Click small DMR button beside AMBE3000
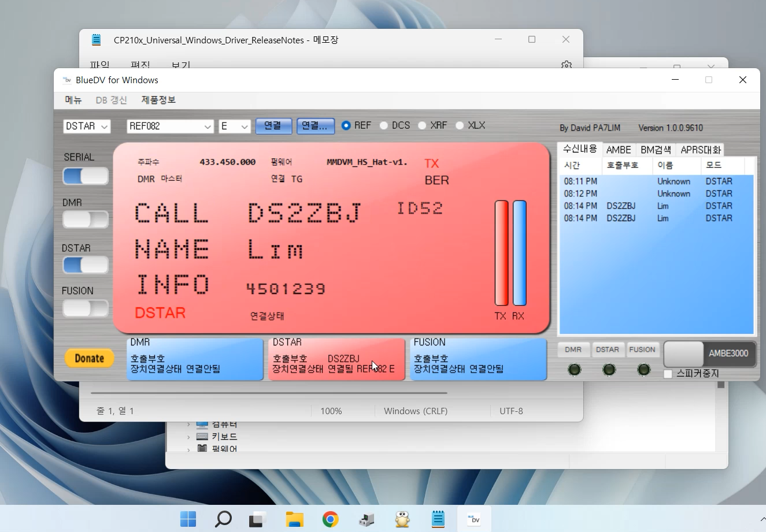The height and width of the screenshot is (532, 766). tap(573, 349)
